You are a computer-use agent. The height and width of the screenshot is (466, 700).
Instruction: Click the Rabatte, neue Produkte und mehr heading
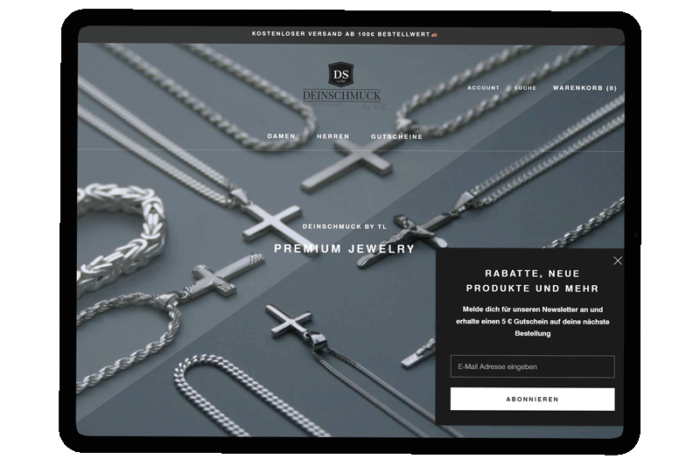(532, 281)
